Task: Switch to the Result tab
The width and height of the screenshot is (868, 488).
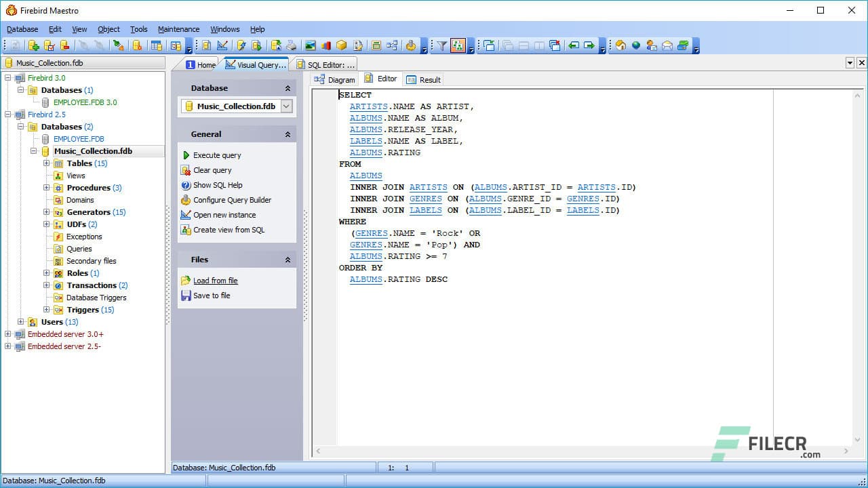Action: coord(429,79)
